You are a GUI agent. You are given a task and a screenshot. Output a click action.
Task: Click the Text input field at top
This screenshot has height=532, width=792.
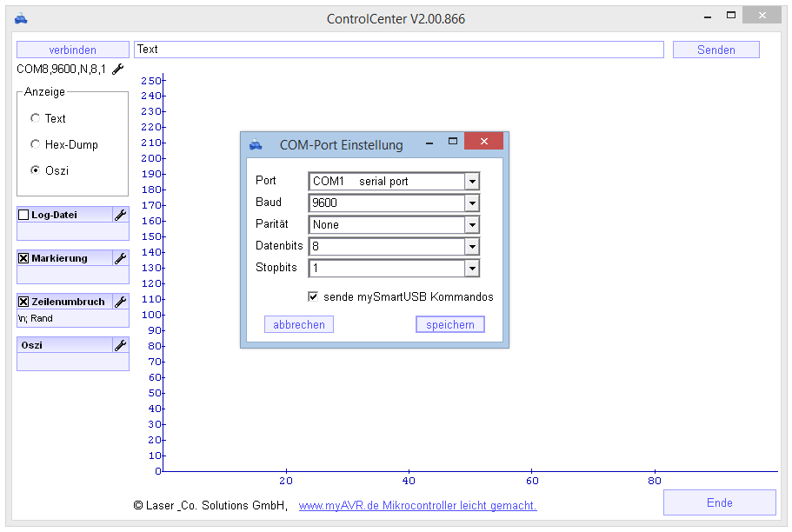pos(398,50)
